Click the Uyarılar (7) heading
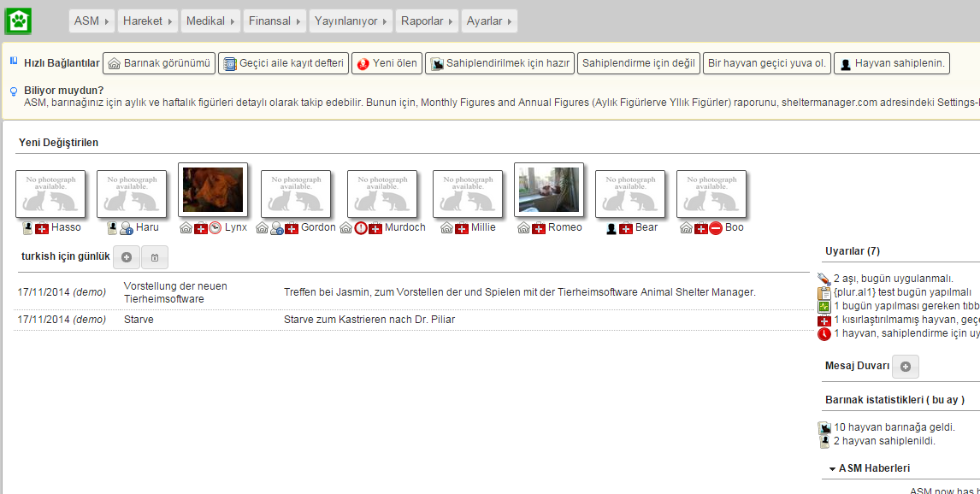Screen dimensions: 980x494 [852, 251]
